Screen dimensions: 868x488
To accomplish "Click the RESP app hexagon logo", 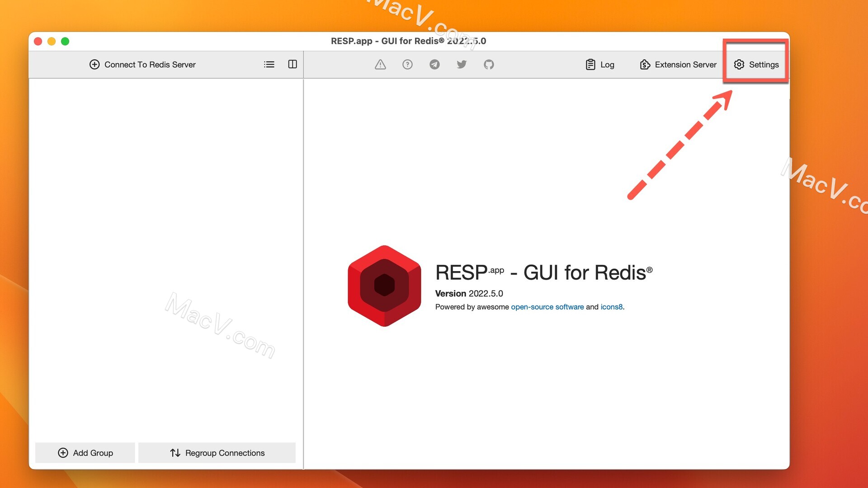I will coord(386,286).
